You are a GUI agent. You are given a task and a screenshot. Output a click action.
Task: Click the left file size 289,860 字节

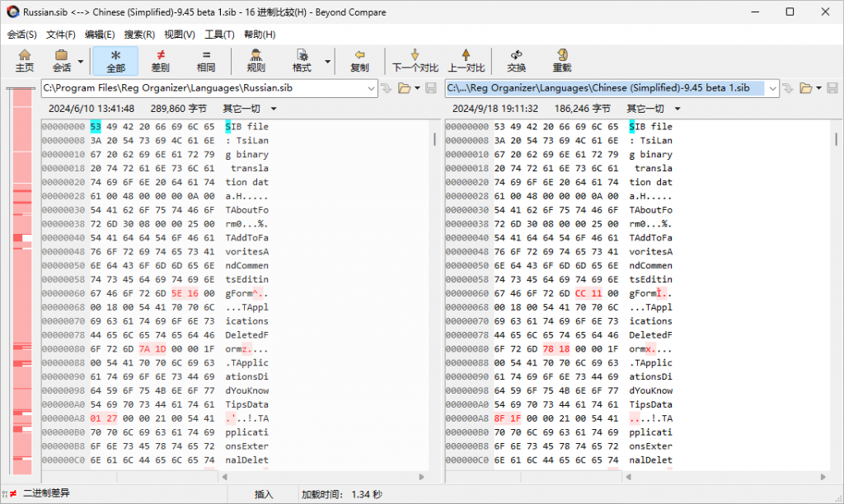pos(179,109)
